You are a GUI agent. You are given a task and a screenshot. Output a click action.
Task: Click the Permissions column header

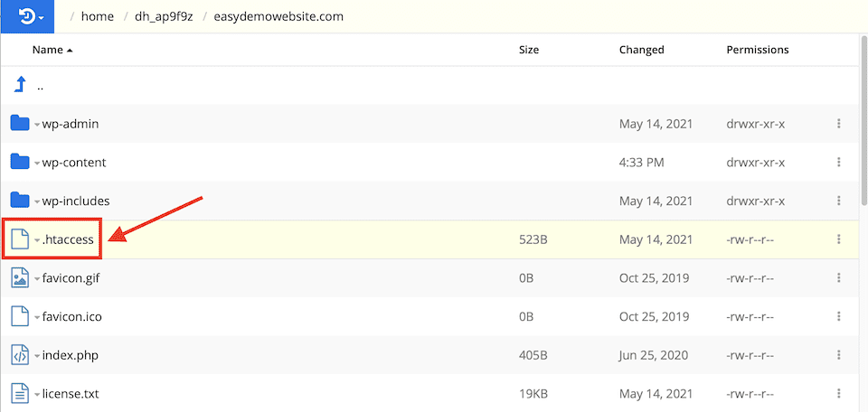tap(757, 50)
